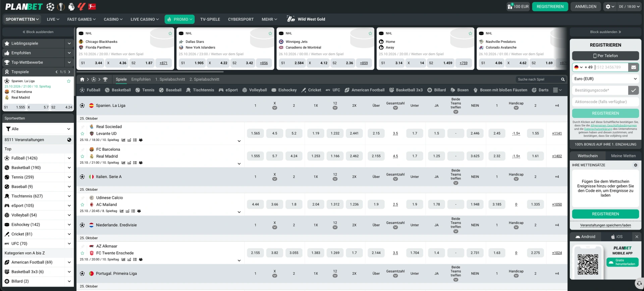Click the search magnifier icon
This screenshot has height=291, width=644.
pyautogui.click(x=563, y=80)
